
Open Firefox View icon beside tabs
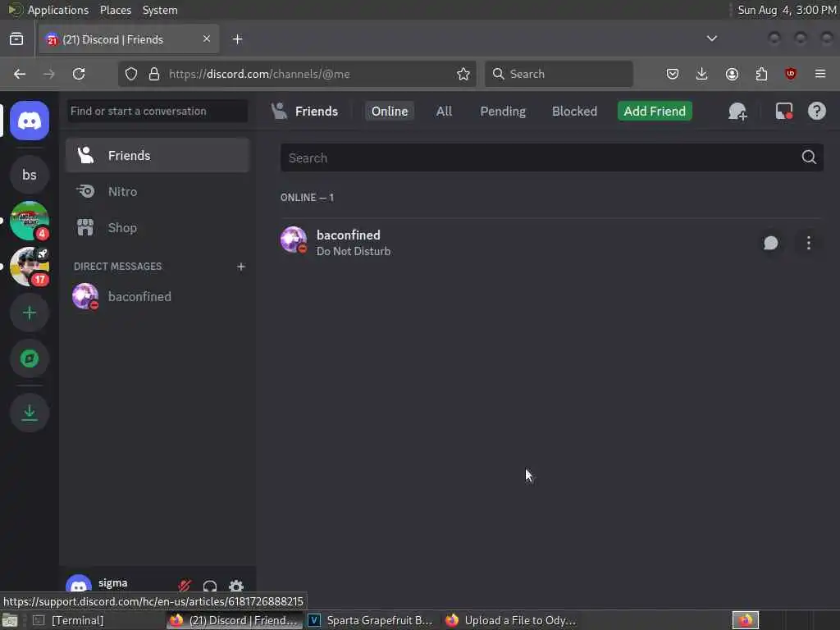tap(16, 39)
